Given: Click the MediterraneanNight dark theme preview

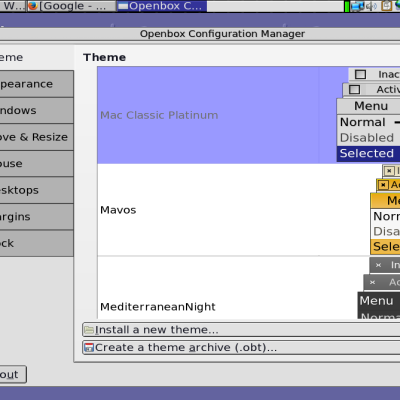Looking at the screenshot, I should point(379,288).
